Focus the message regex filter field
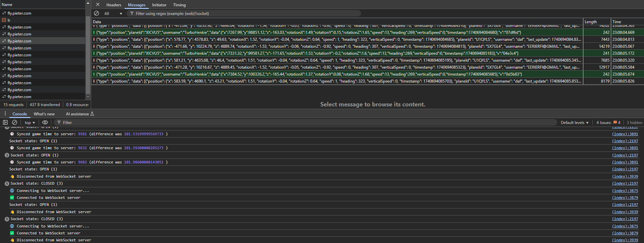Screen dimensions: 644x243 pyautogui.click(x=245, y=14)
